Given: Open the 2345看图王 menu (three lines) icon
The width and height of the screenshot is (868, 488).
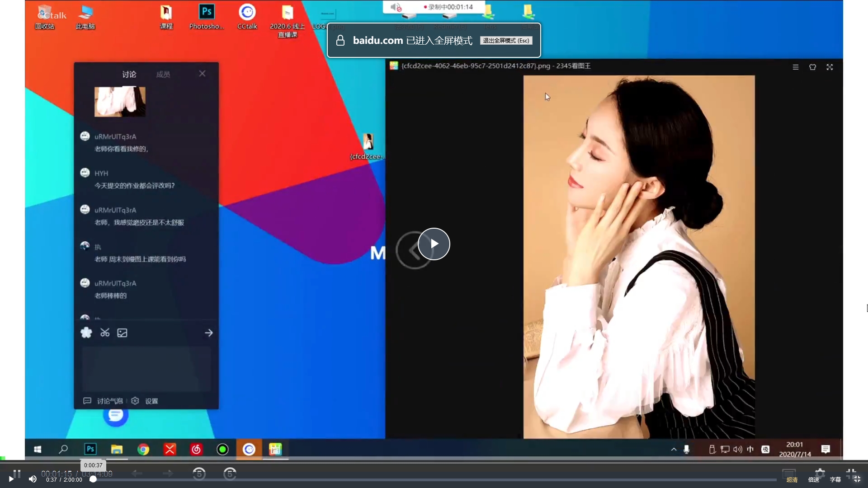Looking at the screenshot, I should click(796, 67).
